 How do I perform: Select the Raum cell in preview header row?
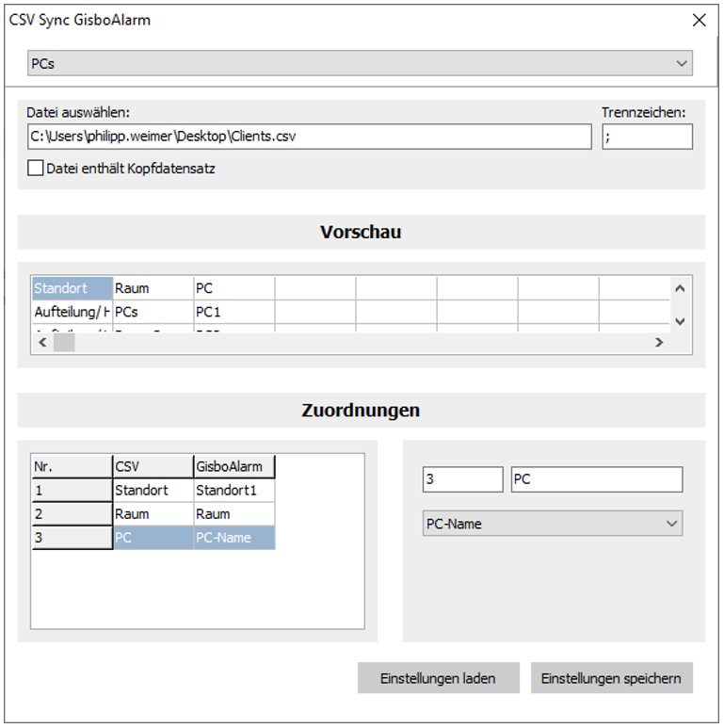point(153,288)
